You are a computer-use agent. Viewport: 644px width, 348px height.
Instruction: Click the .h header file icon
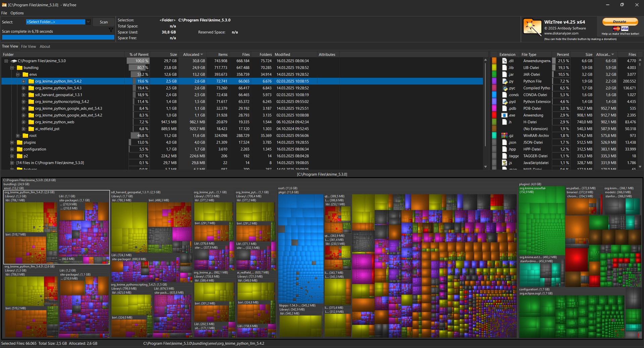click(x=504, y=122)
